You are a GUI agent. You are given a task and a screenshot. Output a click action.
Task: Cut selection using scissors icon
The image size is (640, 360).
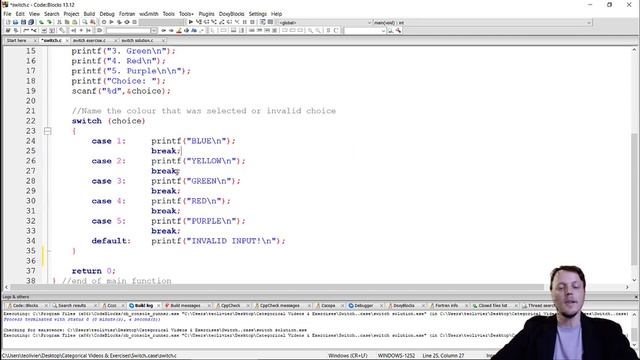point(59,22)
